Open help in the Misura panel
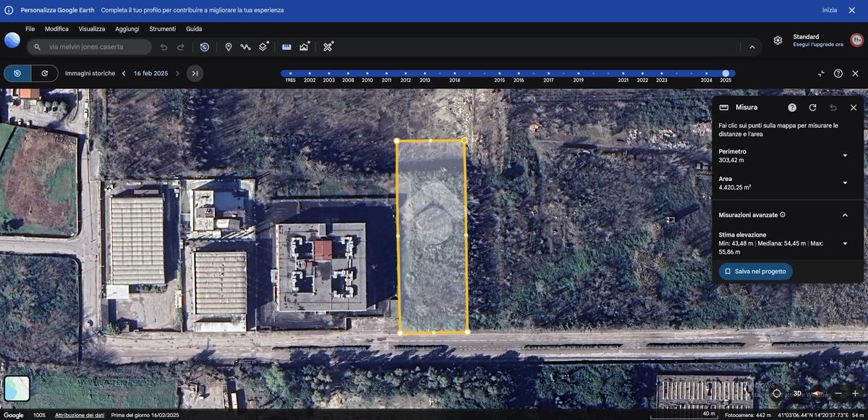 pyautogui.click(x=792, y=107)
